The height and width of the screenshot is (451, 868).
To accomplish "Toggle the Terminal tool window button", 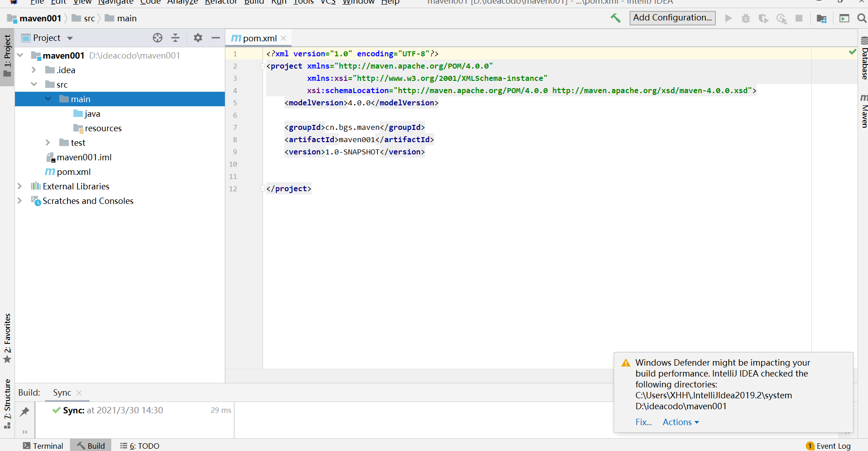I will tap(43, 446).
